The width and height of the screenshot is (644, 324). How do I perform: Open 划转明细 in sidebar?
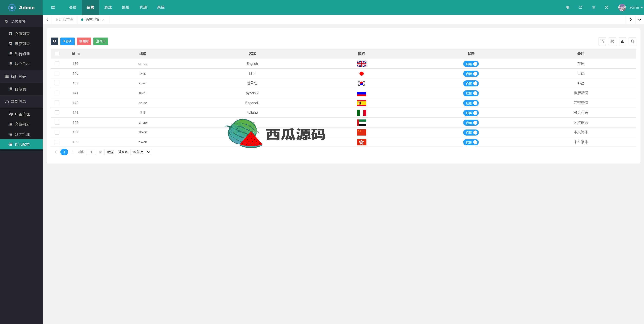point(21,54)
